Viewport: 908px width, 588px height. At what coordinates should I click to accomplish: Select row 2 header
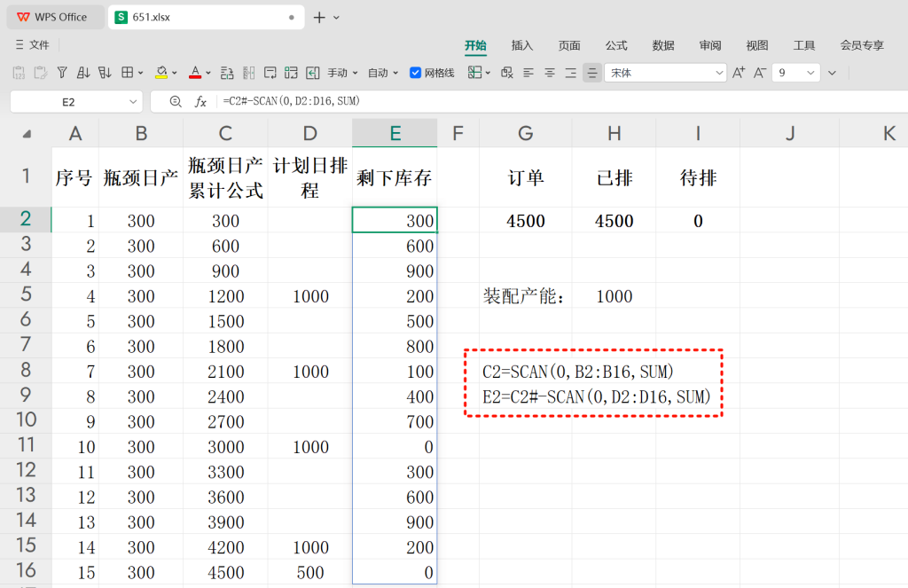(x=26, y=219)
